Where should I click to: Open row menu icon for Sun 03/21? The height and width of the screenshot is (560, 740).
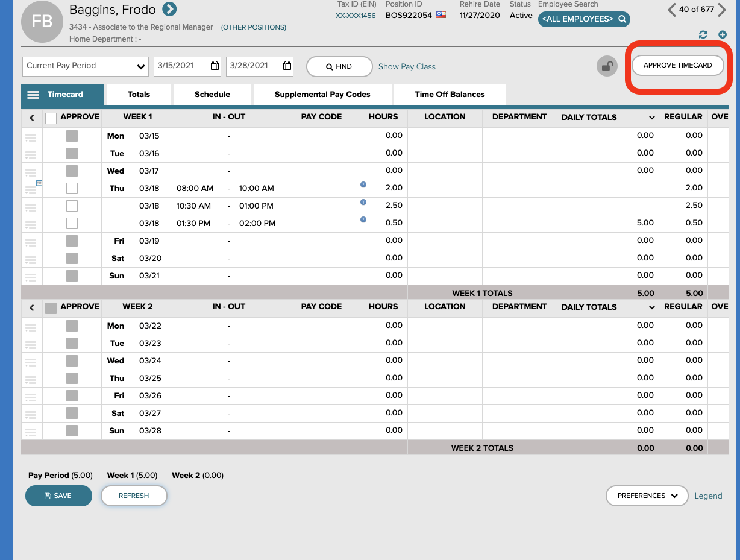coord(31,277)
